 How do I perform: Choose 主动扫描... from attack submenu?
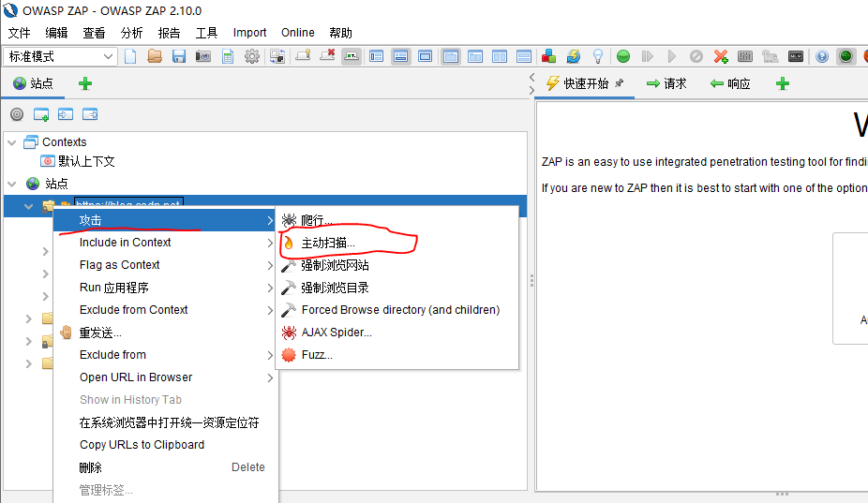[397, 243]
